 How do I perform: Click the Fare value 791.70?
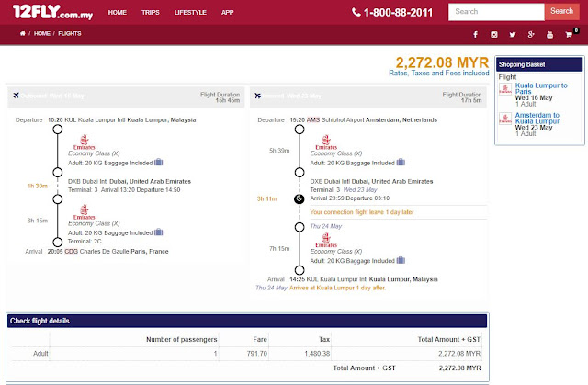point(257,354)
